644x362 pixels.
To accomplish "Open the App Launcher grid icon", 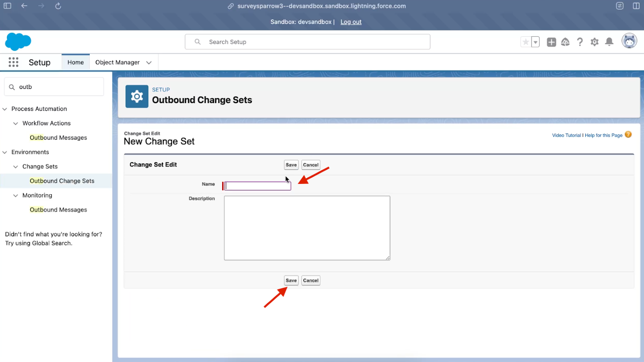I will point(13,62).
